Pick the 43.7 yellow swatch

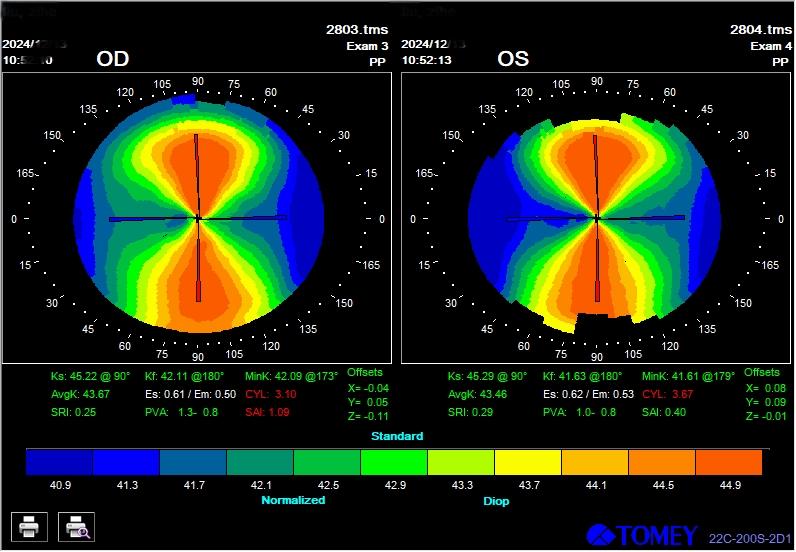528,462
